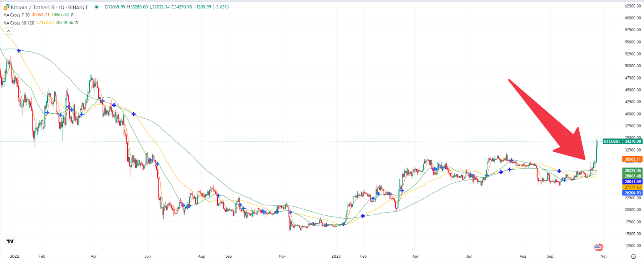Select the Bitcoin / TetherUS symbol title
Viewport: 644px width, 262px height.
pos(33,7)
